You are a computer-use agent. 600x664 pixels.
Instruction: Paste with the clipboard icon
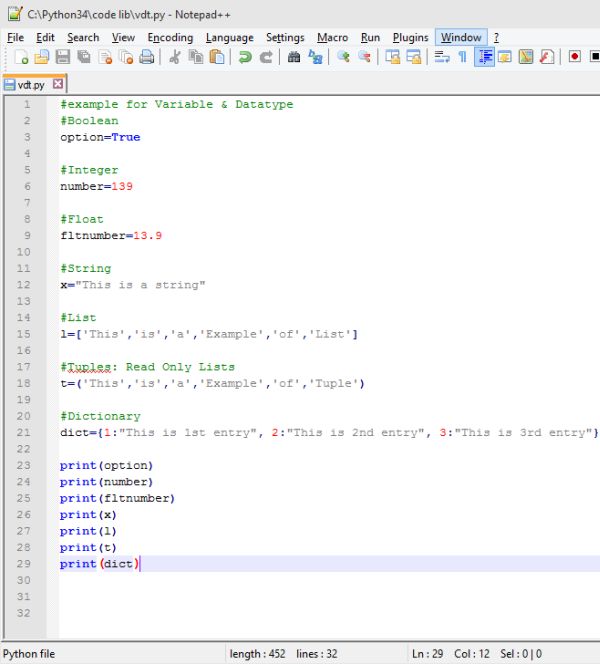coord(217,56)
